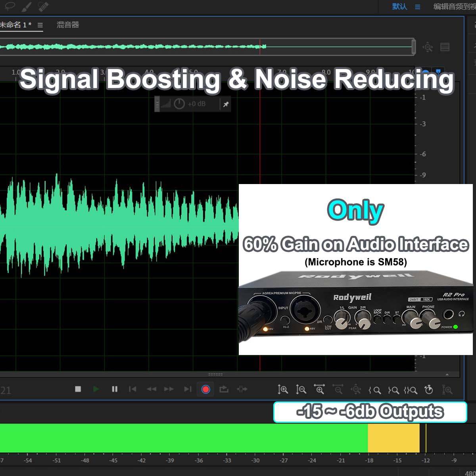Pin the floating volume HUD
Image resolution: width=476 pixels, height=476 pixels.
(x=226, y=104)
